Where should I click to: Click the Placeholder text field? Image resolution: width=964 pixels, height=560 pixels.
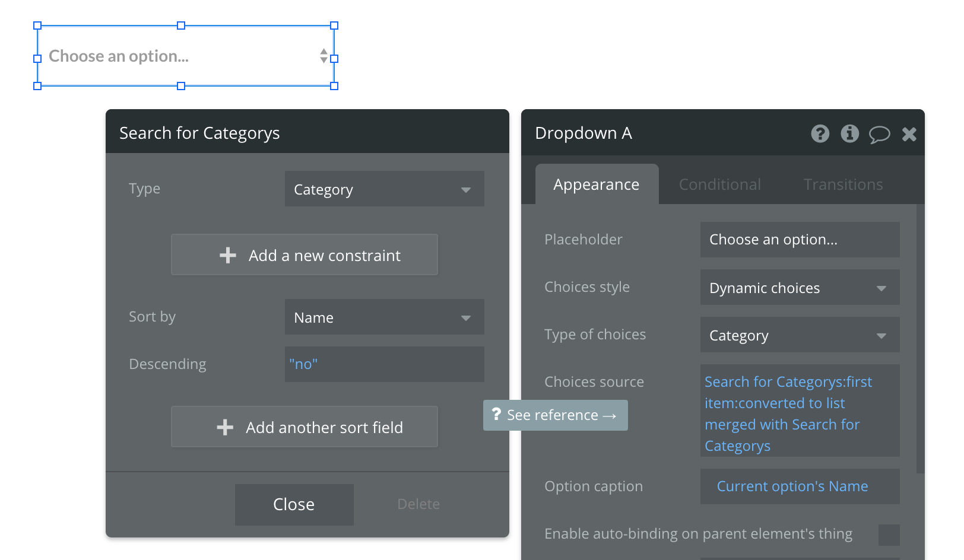[x=800, y=240]
